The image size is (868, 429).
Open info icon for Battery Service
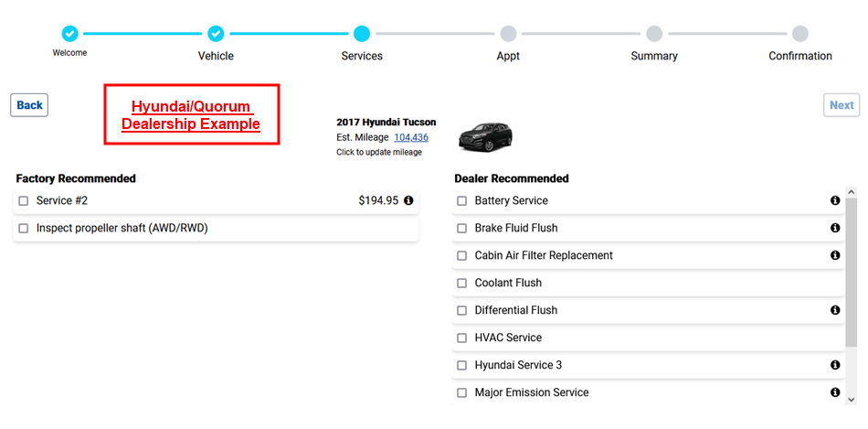click(835, 200)
